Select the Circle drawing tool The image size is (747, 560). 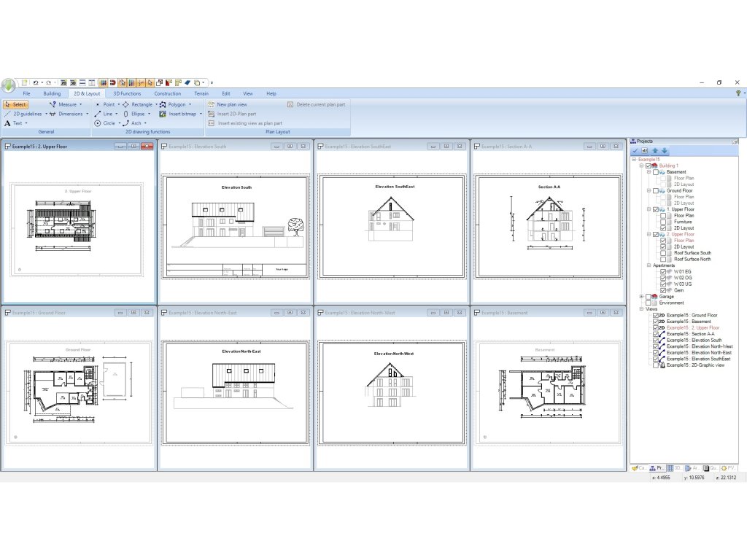coord(104,123)
